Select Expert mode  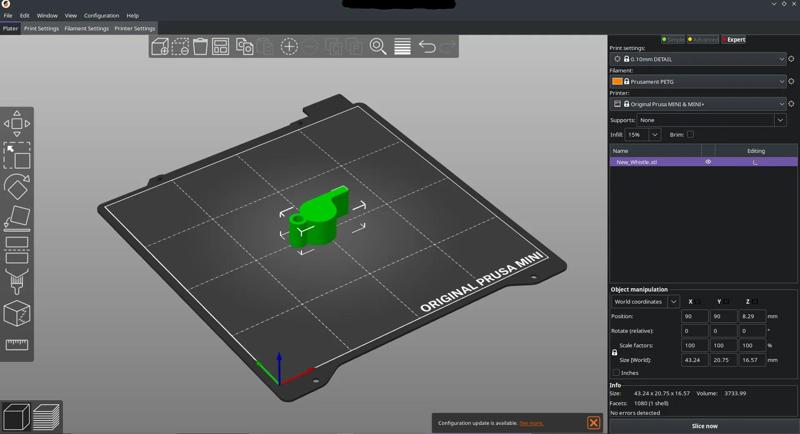point(734,40)
